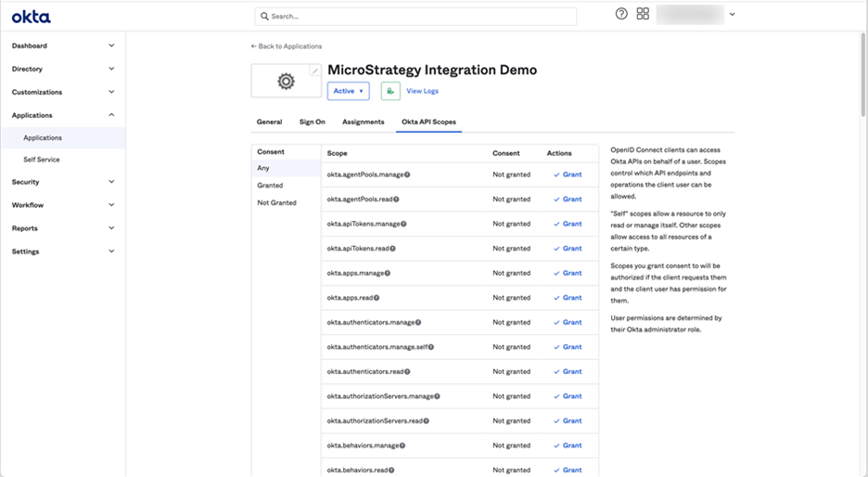Image resolution: width=868 pixels, height=477 pixels.
Task: Go back to Applications link
Action: 287,46
